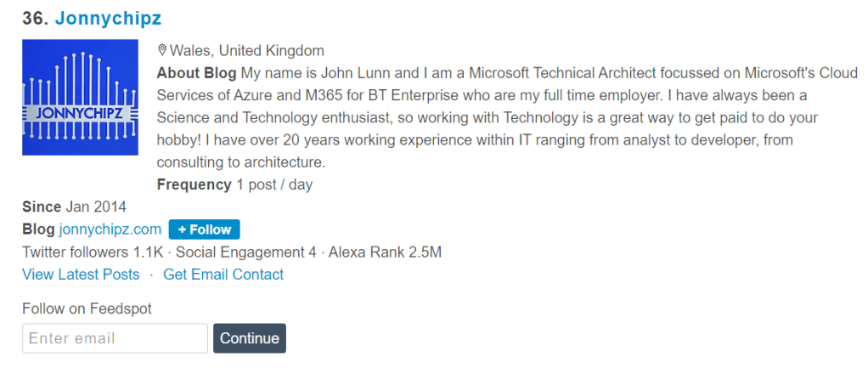Click the About Blog label
Viewport: 868px width, 374px height.
click(196, 73)
